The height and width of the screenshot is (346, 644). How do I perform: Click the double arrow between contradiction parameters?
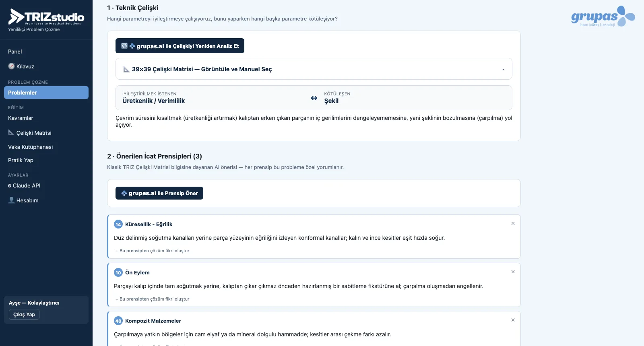[x=314, y=98]
